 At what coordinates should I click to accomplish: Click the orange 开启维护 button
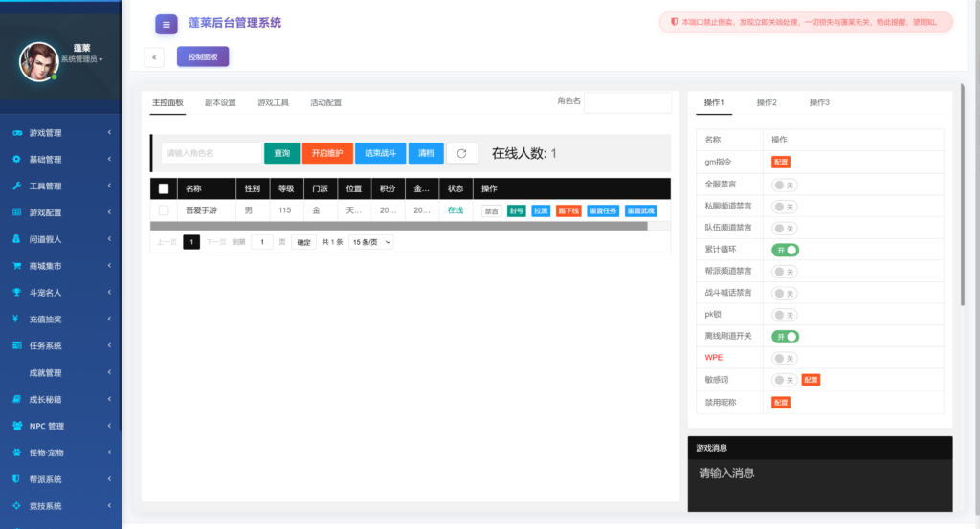[327, 154]
